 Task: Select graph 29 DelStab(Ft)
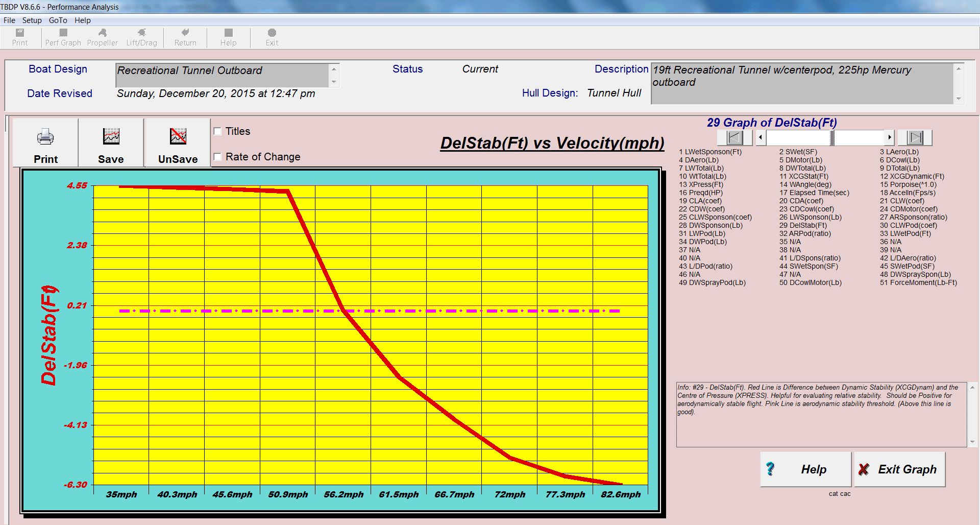(803, 225)
